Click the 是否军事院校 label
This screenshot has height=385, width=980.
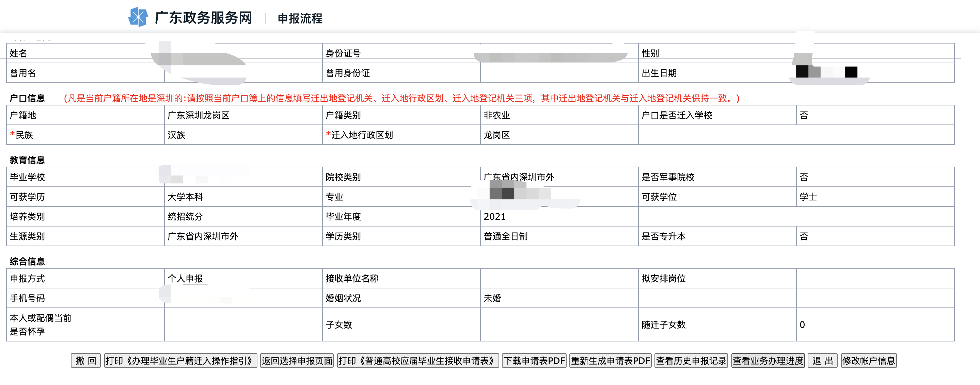tap(668, 177)
